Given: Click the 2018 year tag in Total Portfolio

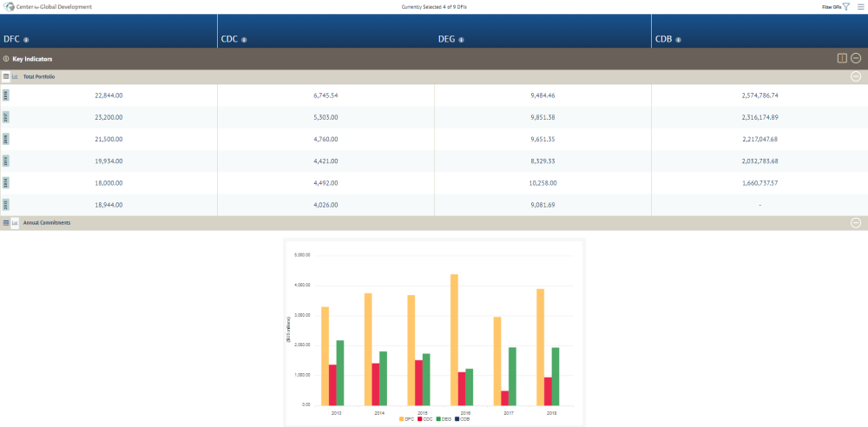Looking at the screenshot, I should pos(6,95).
